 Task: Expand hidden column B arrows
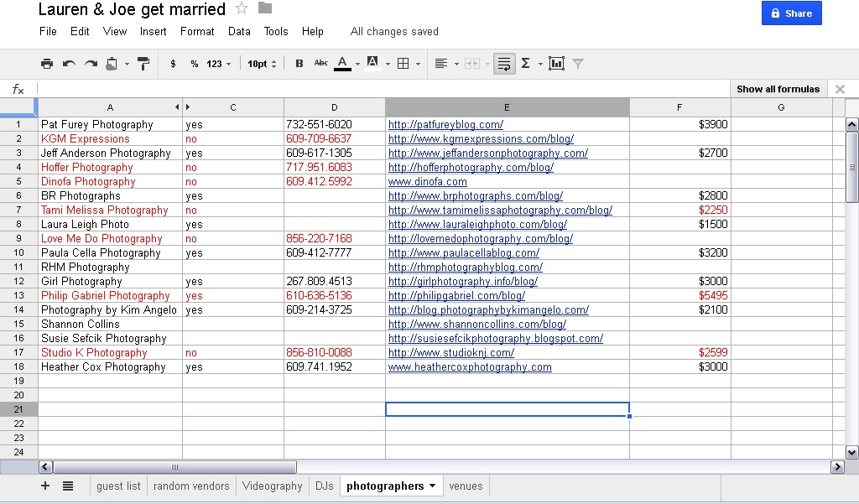coord(182,107)
